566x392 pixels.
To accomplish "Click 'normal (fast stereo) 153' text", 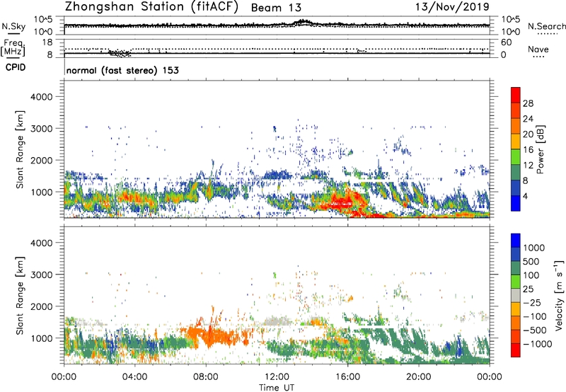I will [x=122, y=70].
